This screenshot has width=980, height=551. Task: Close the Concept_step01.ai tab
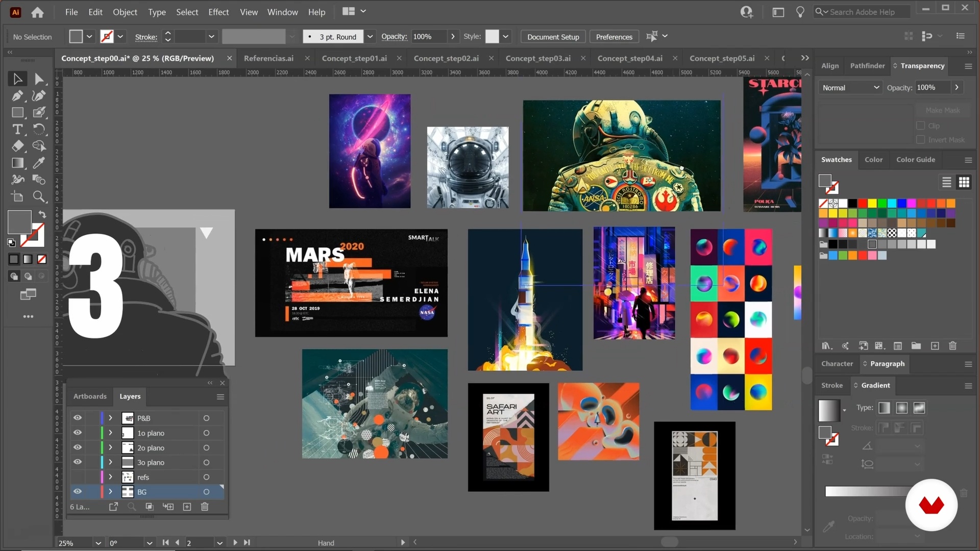click(x=399, y=58)
